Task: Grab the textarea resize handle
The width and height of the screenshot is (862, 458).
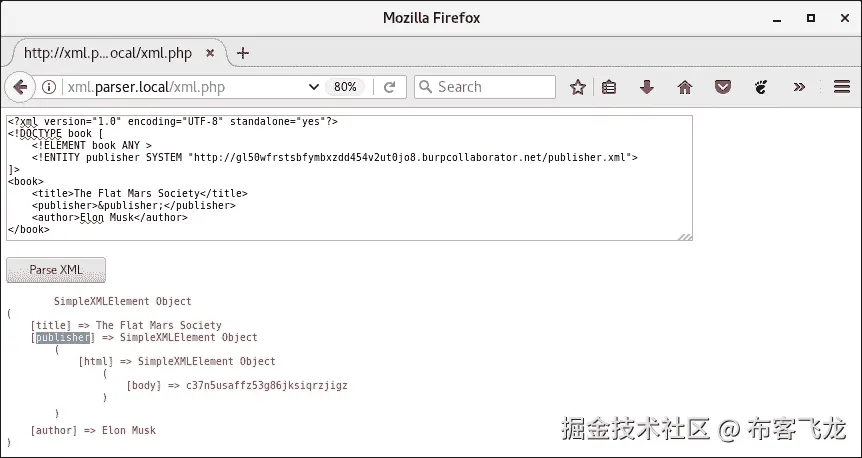Action: (685, 236)
